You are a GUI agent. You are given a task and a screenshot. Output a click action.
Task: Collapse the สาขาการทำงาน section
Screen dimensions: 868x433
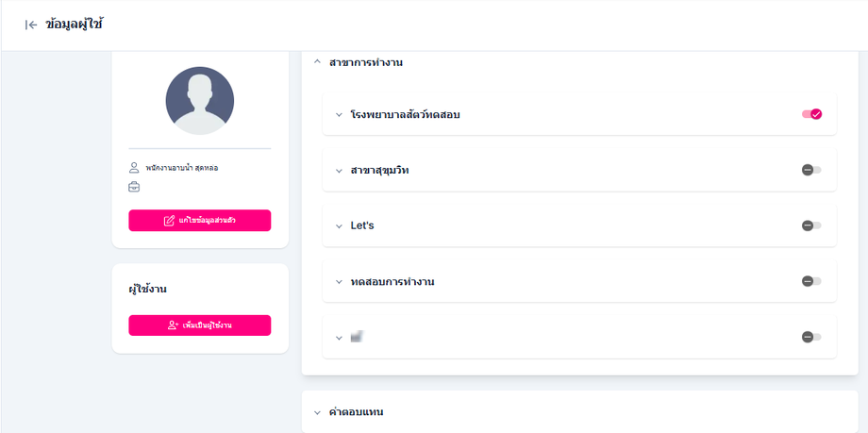click(318, 62)
